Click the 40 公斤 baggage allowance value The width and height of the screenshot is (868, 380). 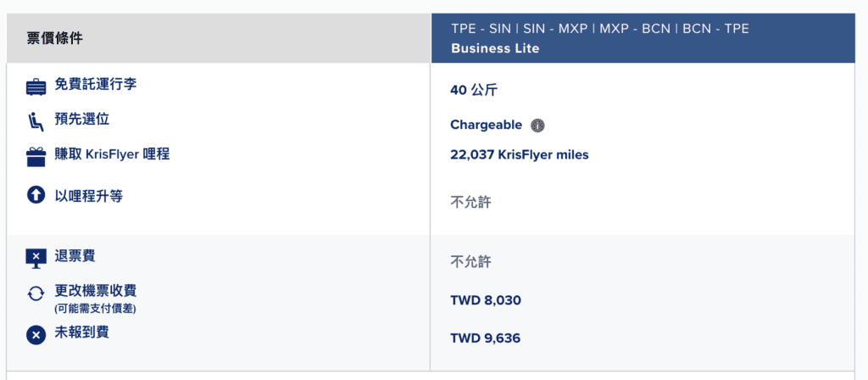(x=474, y=90)
